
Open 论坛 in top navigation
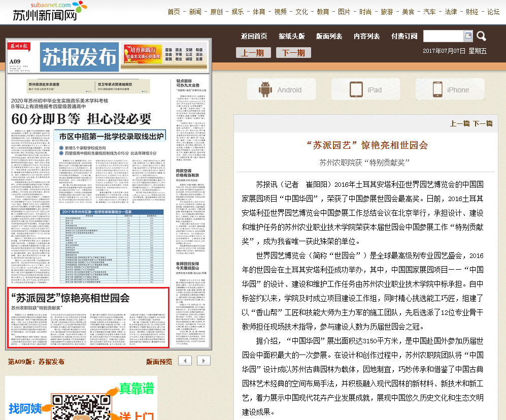click(493, 12)
